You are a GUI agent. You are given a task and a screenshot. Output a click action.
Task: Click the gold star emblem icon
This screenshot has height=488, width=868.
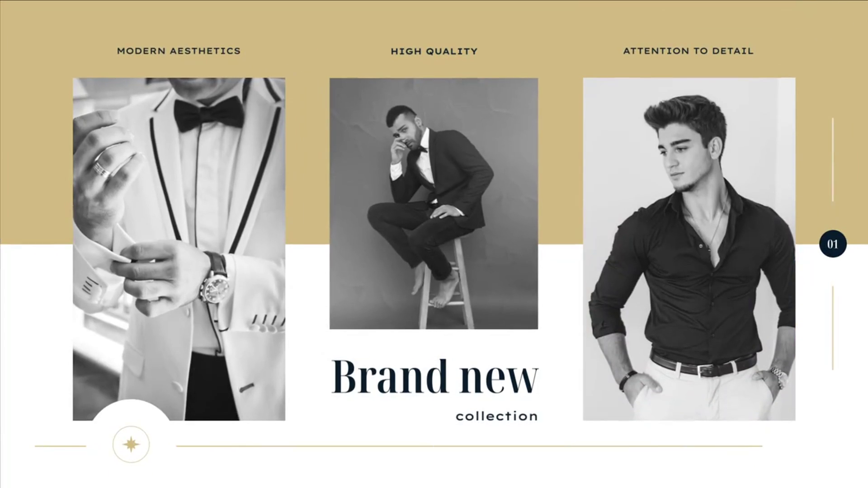(x=131, y=445)
